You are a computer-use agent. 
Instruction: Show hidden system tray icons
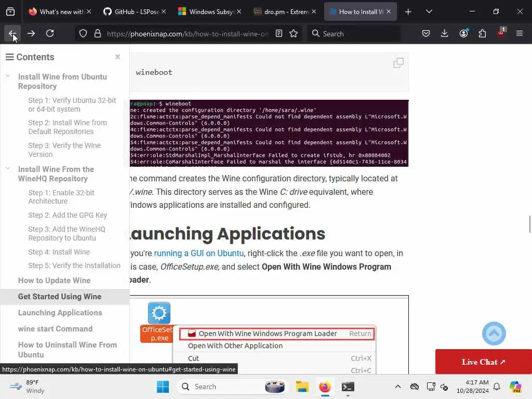[x=398, y=387]
